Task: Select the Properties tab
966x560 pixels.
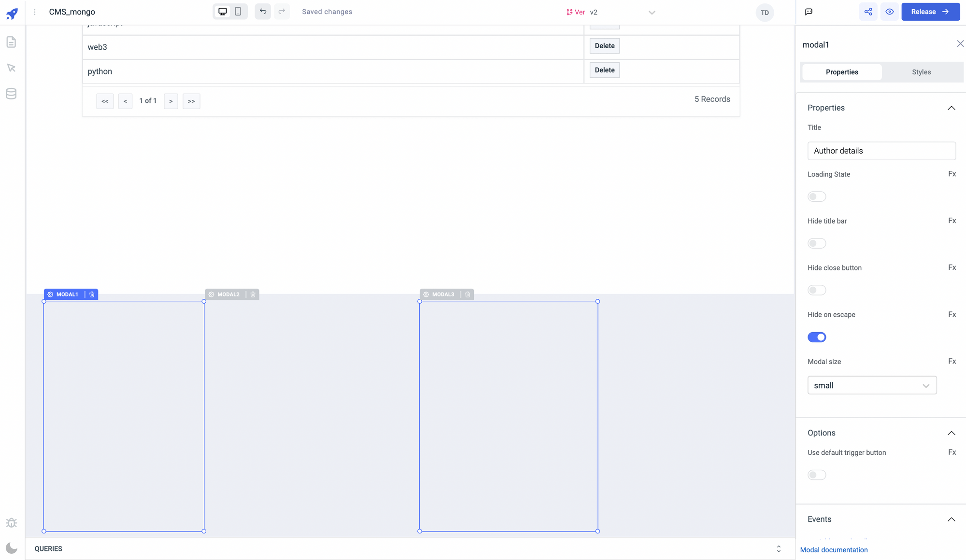Action: pyautogui.click(x=842, y=72)
